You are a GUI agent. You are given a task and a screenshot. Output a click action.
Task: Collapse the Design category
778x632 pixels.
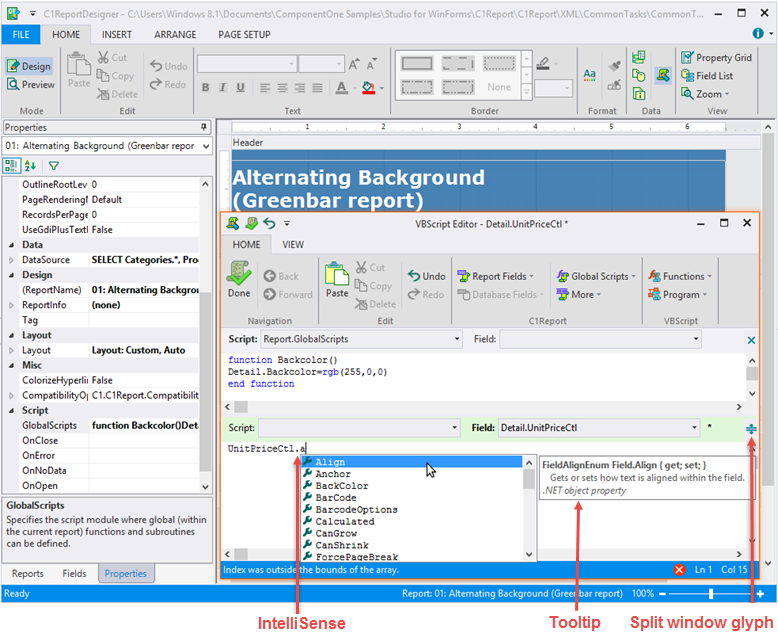(x=11, y=275)
